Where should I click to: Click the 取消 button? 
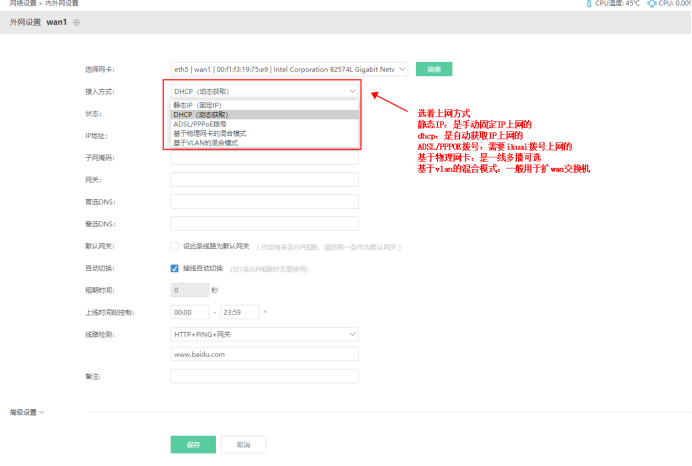pos(243,443)
